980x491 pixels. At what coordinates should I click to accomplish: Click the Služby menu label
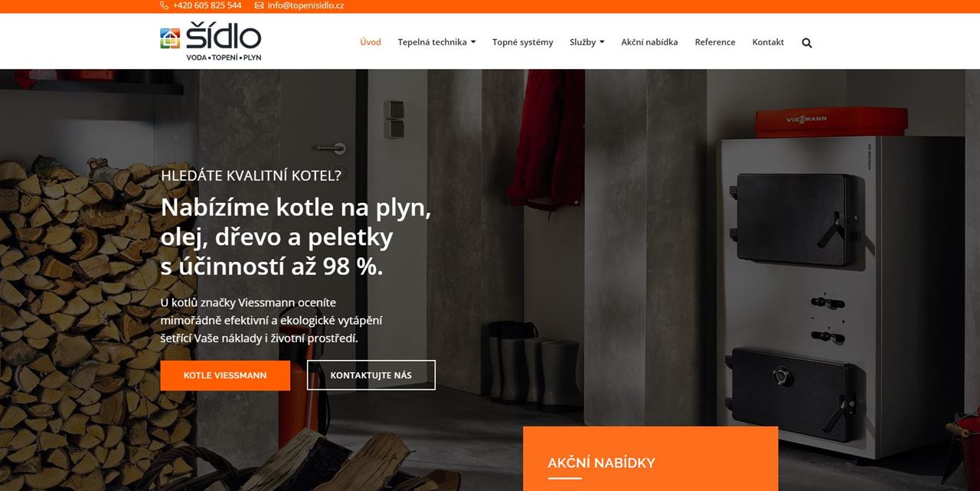coord(583,42)
